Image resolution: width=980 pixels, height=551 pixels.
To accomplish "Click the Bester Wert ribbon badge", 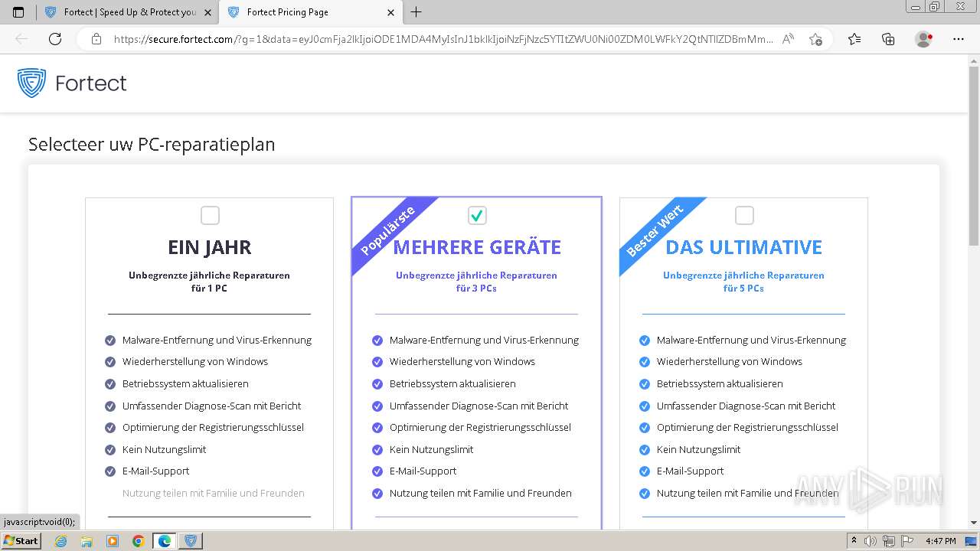I will pos(655,230).
